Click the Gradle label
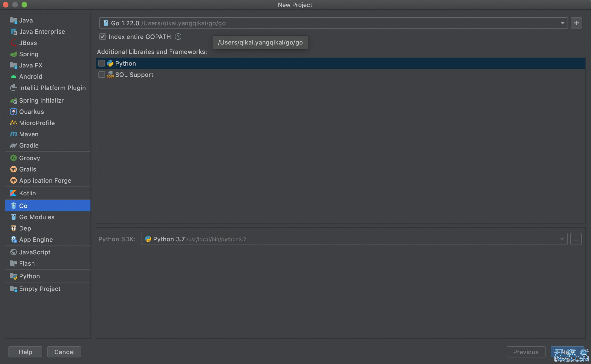 [x=29, y=145]
